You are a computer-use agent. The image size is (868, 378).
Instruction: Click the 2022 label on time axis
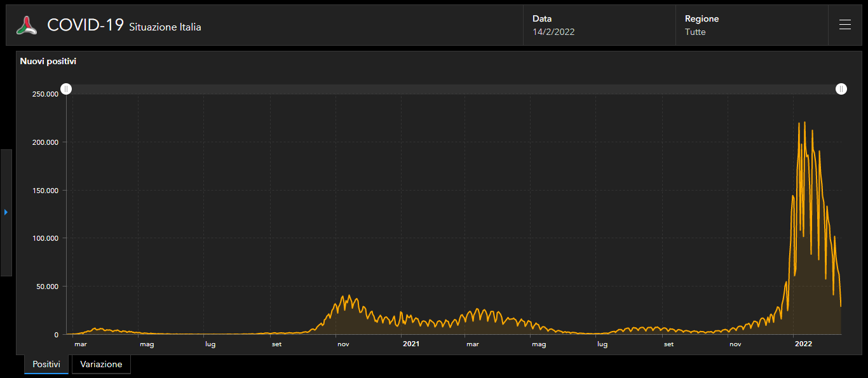803,344
